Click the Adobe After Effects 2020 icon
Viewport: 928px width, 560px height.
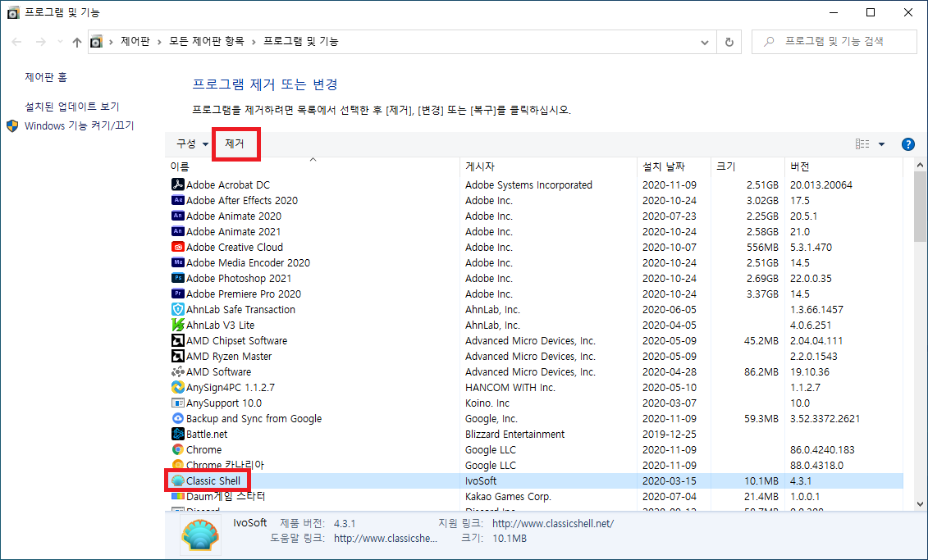[177, 200]
